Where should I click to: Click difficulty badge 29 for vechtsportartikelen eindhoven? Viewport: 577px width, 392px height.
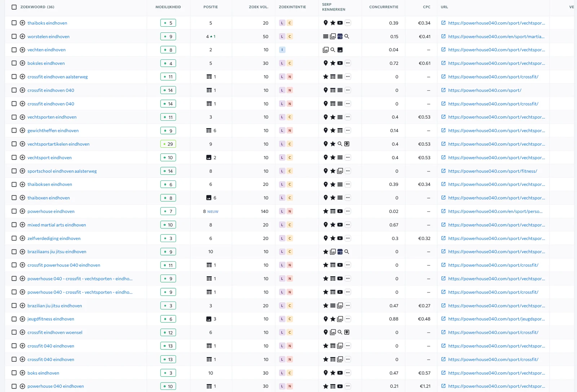[168, 144]
